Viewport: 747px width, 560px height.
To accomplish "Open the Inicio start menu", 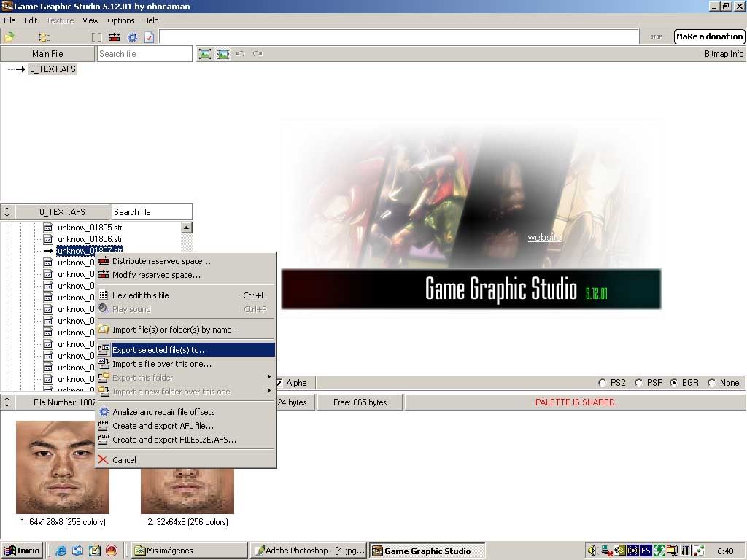I will pos(22,551).
